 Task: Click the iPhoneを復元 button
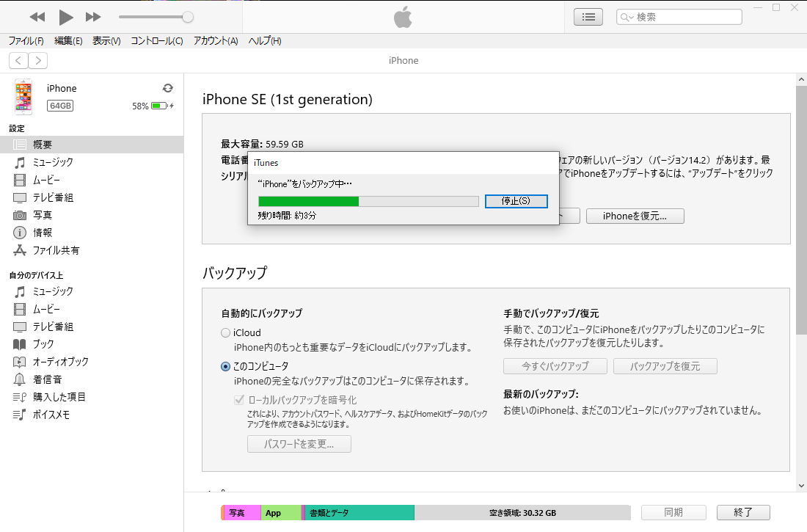(635, 216)
